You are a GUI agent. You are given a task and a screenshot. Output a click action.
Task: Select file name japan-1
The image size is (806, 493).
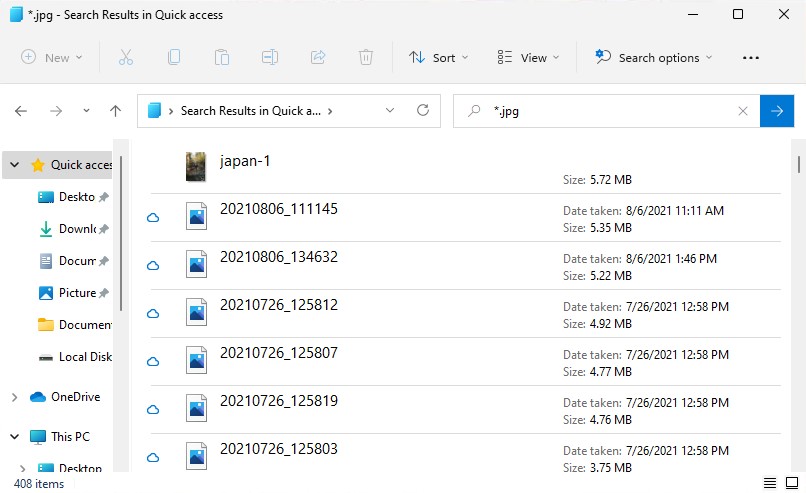pos(245,161)
